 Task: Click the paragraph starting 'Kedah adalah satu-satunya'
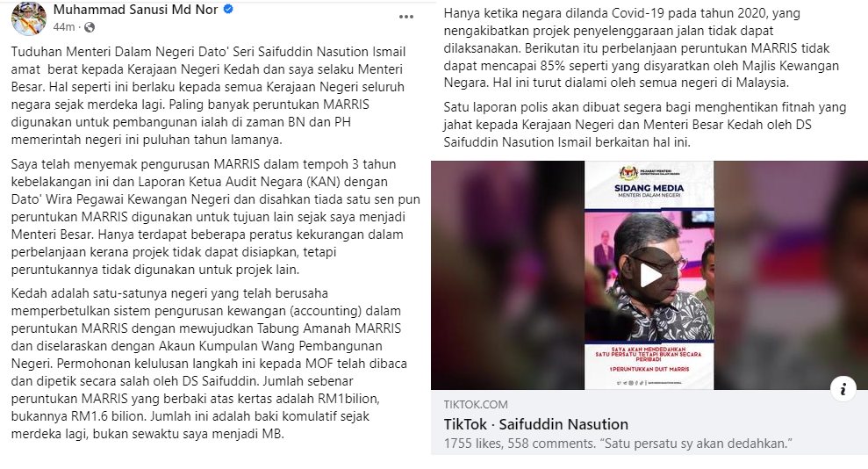tap(209, 364)
